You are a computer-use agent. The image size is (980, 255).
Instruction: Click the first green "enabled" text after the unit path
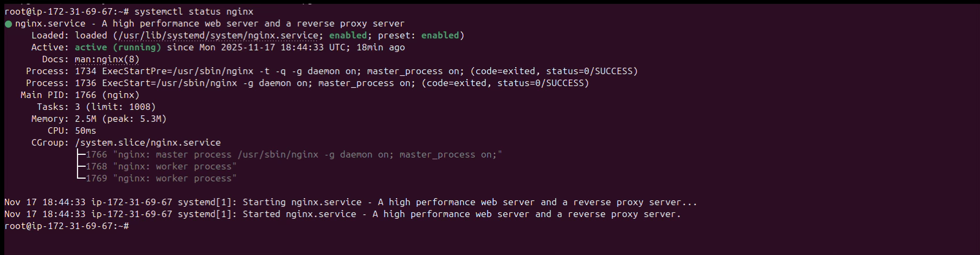[348, 36]
